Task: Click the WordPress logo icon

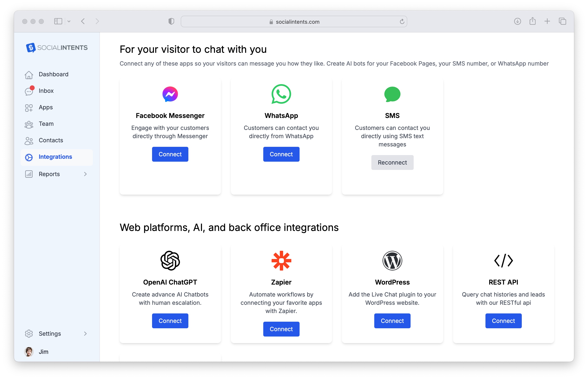Action: pos(392,260)
